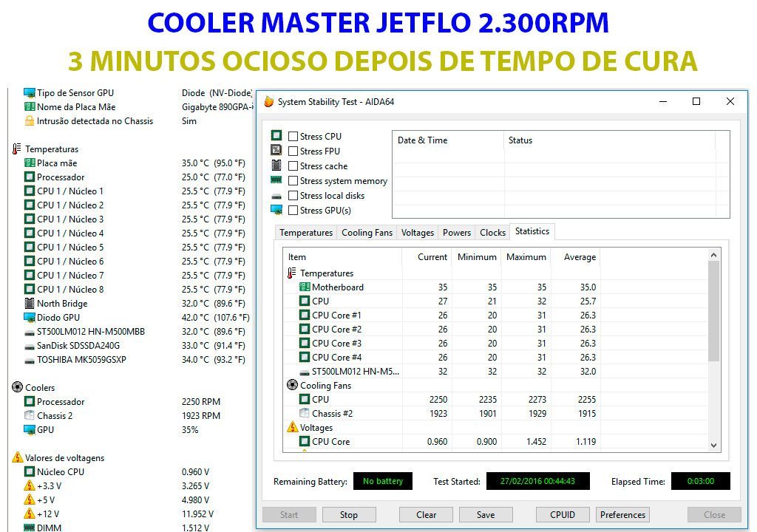Click the Status column header in log
This screenshot has height=532, width=757.
pyautogui.click(x=609, y=140)
